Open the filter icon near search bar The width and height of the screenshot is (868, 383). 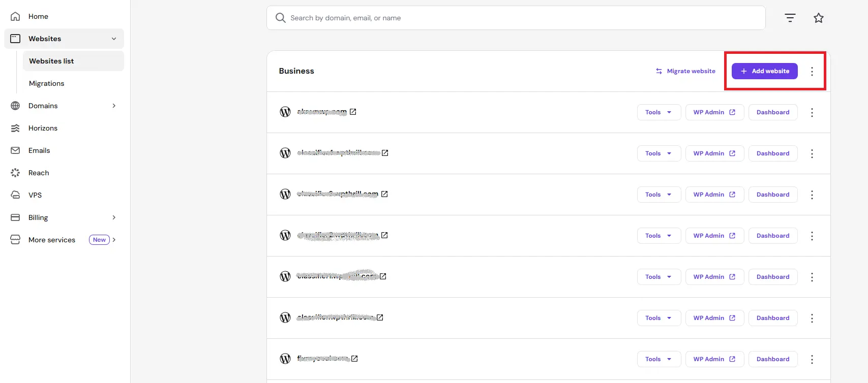coord(790,17)
